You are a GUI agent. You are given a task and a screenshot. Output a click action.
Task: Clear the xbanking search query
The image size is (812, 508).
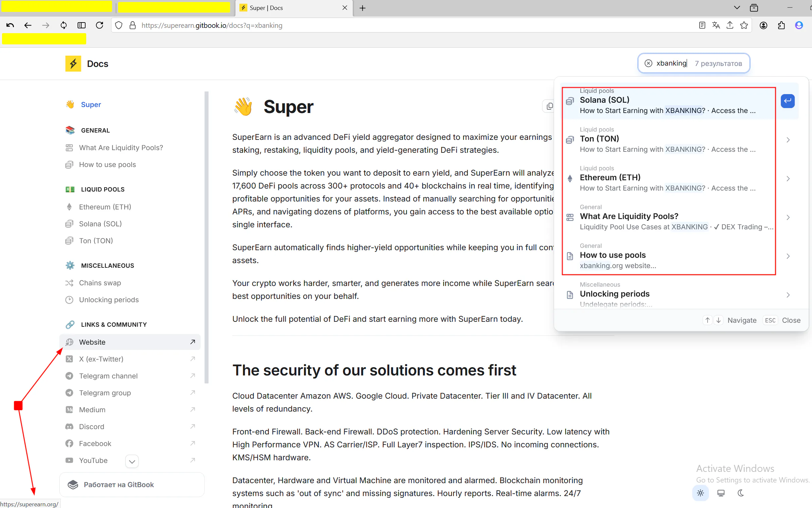pyautogui.click(x=648, y=63)
